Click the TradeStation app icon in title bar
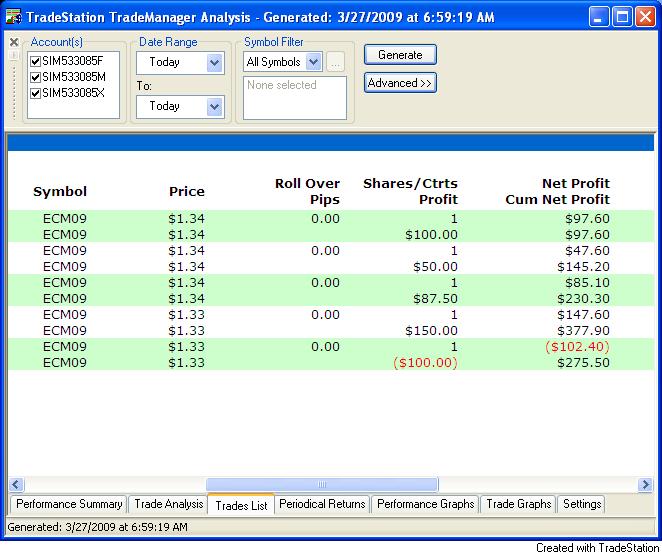662x554 pixels. (14, 17)
